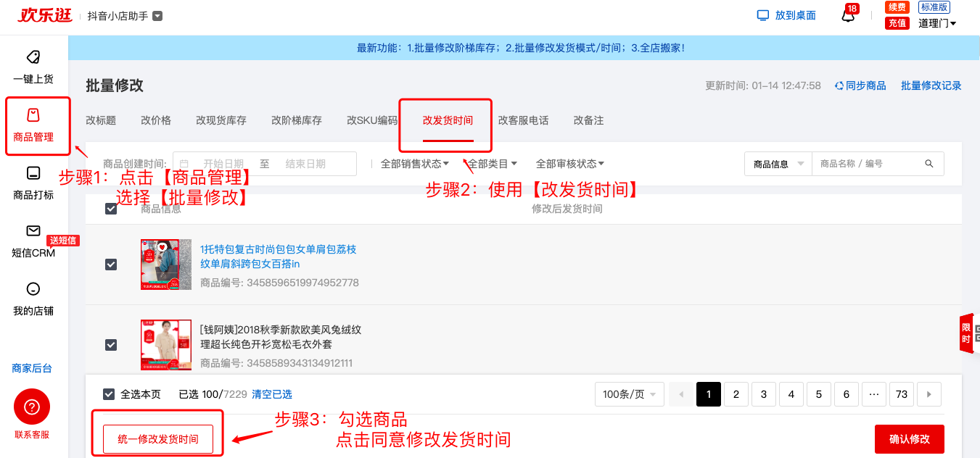Open the 100条/页 page size dropdown
This screenshot has width=980, height=458.
(x=629, y=394)
